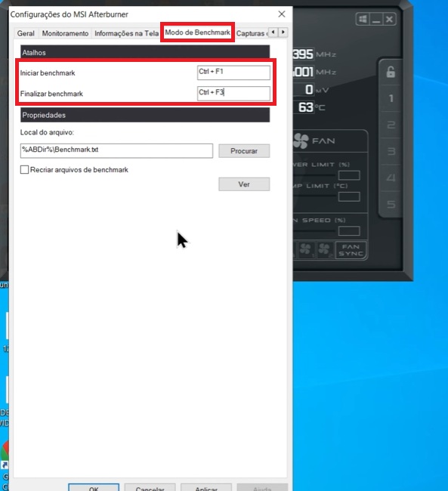448x491 pixels.
Task: Minimize the MSI Afterburner main window
Action: click(376, 20)
